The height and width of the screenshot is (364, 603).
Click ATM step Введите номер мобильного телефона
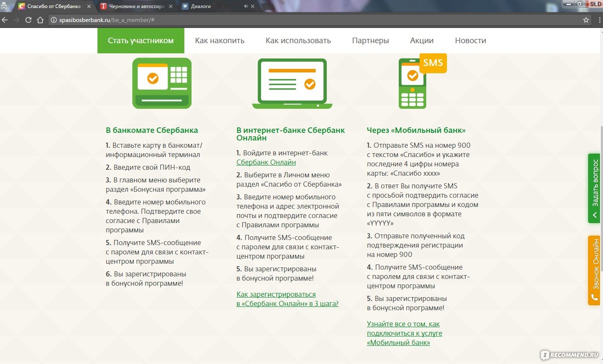tap(156, 216)
